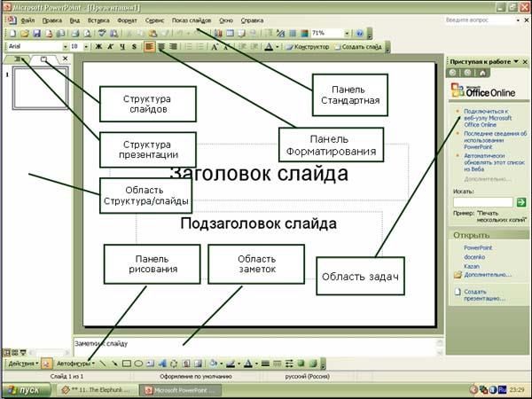Increase font size with the larger A icon
The width and height of the screenshot is (532, 399).
(215, 47)
